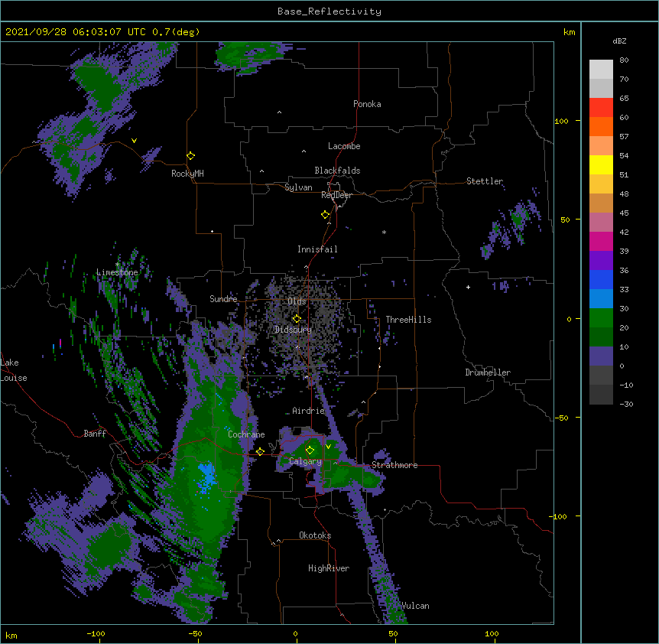The width and height of the screenshot is (659, 644).
Task: Click the yellow 54 dBZ legend swatch
Action: [x=601, y=164]
